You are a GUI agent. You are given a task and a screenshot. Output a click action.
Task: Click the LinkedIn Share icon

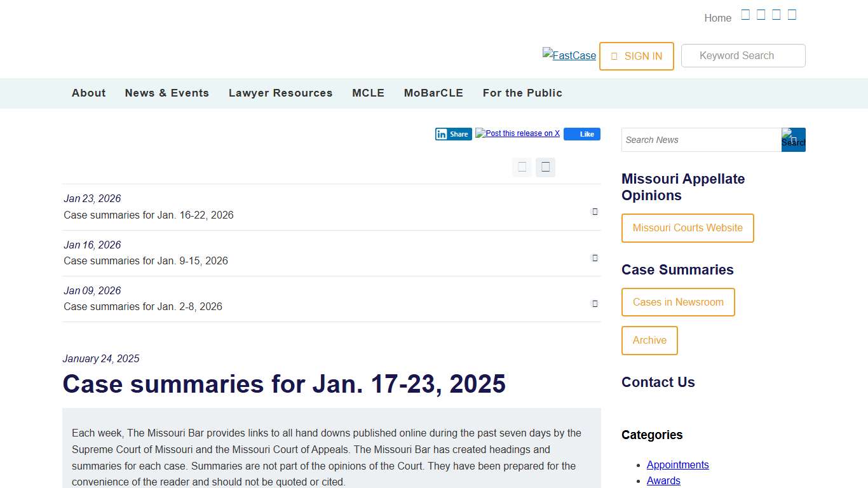pyautogui.click(x=453, y=134)
